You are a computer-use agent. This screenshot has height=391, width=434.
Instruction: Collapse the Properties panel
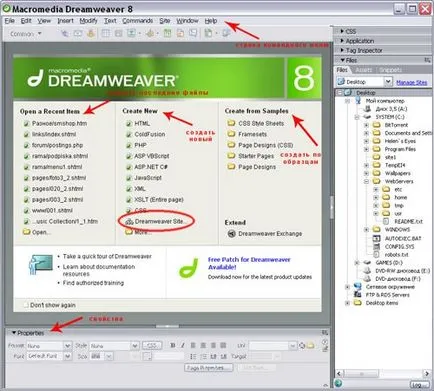coord(14,333)
